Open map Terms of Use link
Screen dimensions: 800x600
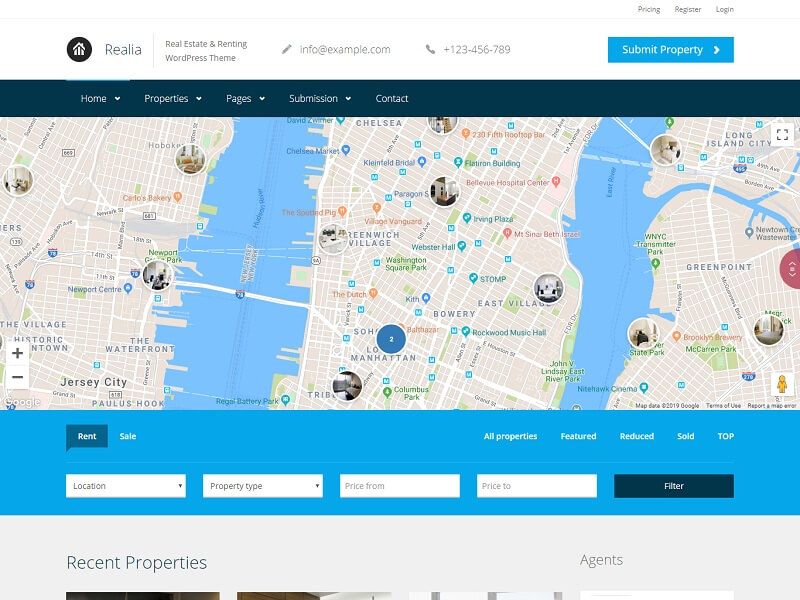723,406
